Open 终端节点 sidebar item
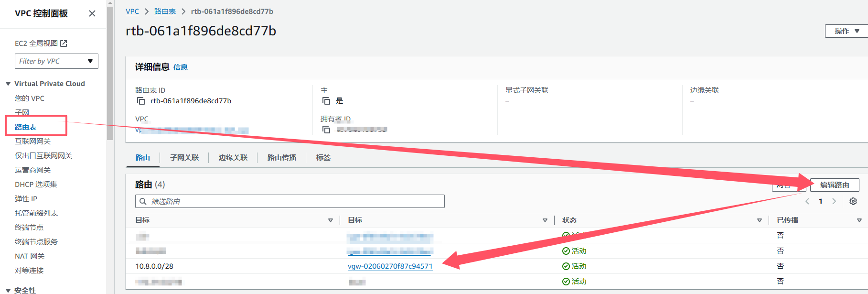The width and height of the screenshot is (868, 294). [x=29, y=228]
